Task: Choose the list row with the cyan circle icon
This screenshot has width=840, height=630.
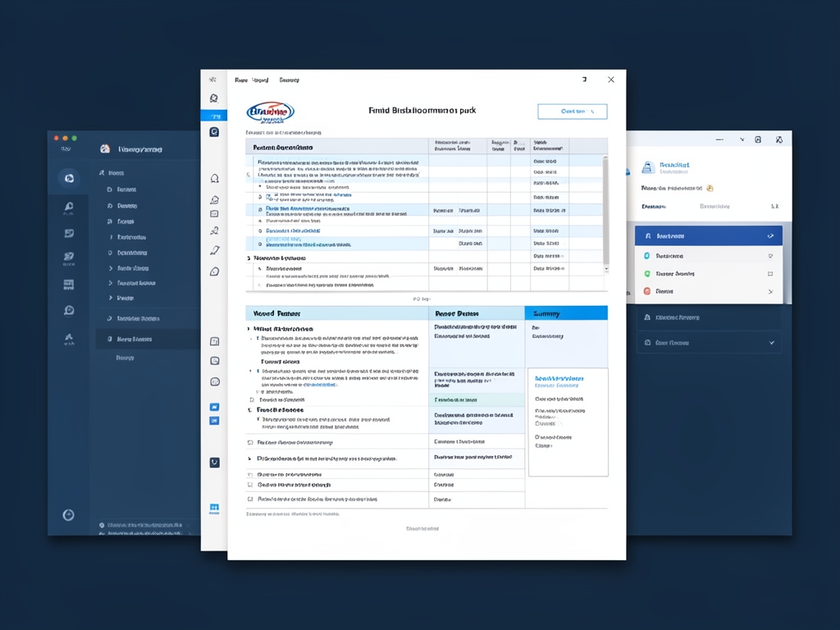Action: point(708,256)
